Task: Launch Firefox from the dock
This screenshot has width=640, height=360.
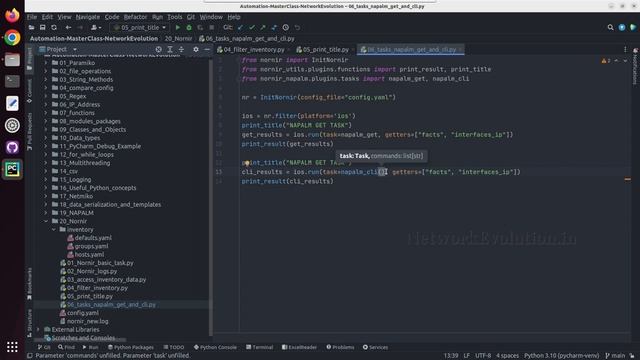Action: pyautogui.click(x=12, y=16)
